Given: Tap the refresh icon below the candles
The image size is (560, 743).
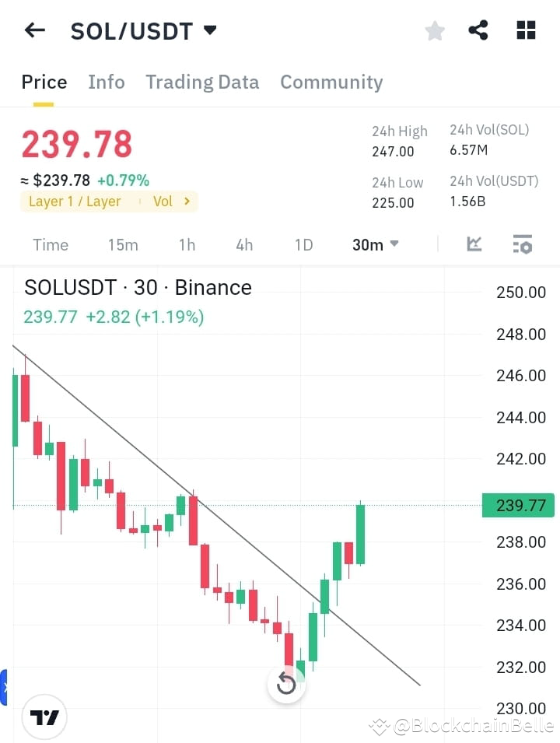Looking at the screenshot, I should click(287, 684).
